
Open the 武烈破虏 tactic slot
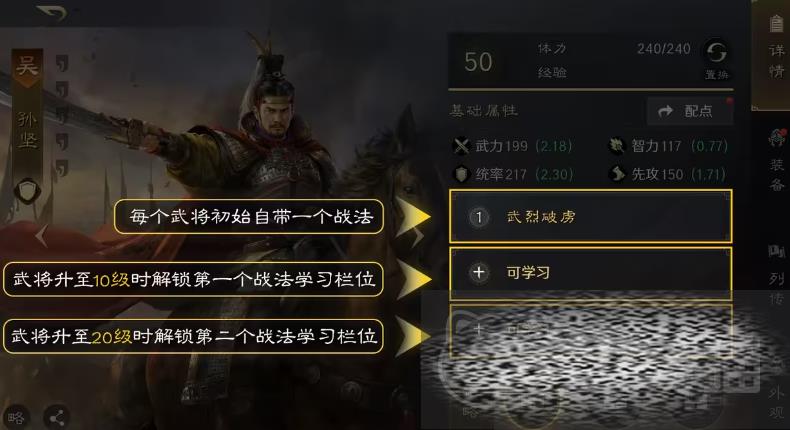590,217
